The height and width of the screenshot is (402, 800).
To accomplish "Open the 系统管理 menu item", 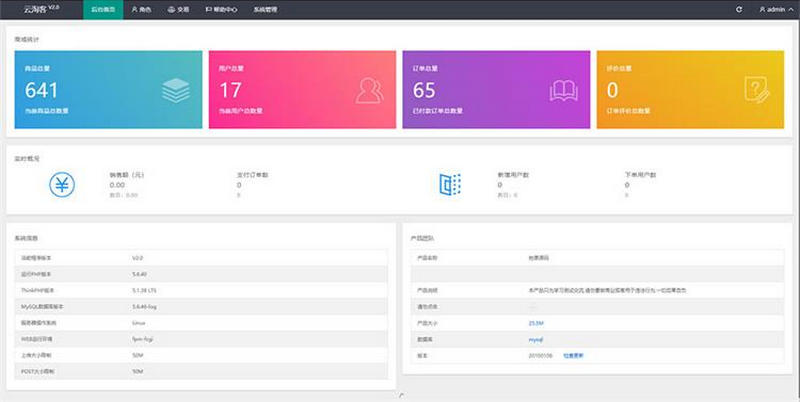I will 265,9.
